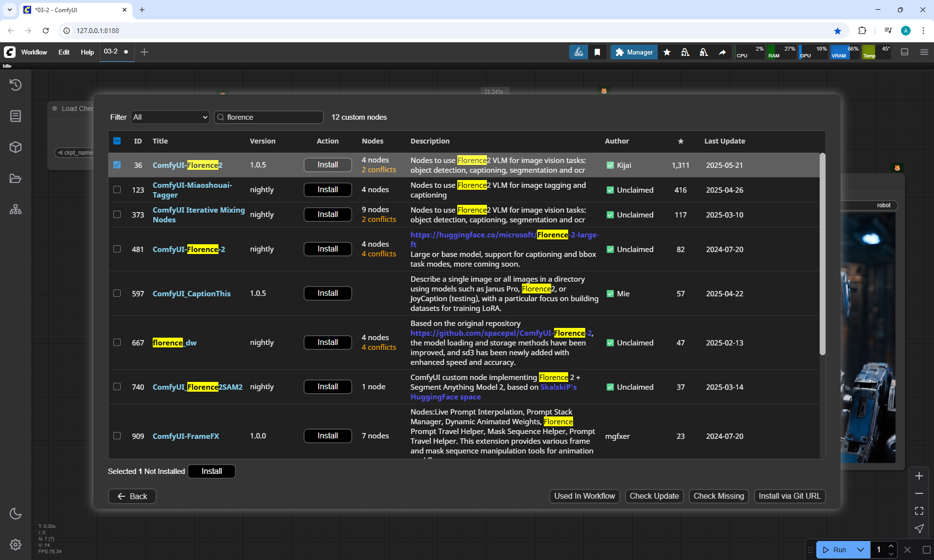Open the node library sidebar icon
Image resolution: width=934 pixels, height=560 pixels.
pos(16,116)
